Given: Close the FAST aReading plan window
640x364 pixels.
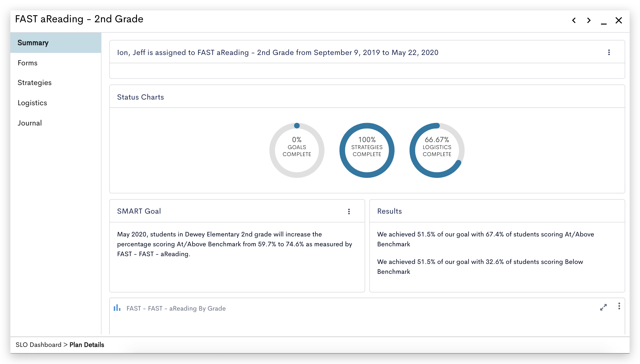Looking at the screenshot, I should pos(619,20).
